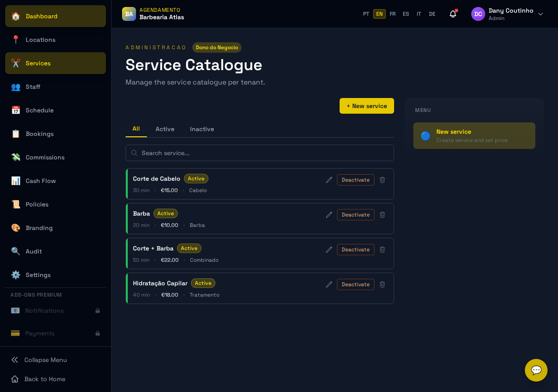
Task: Switch to the Inactive services tab
Action: [202, 129]
